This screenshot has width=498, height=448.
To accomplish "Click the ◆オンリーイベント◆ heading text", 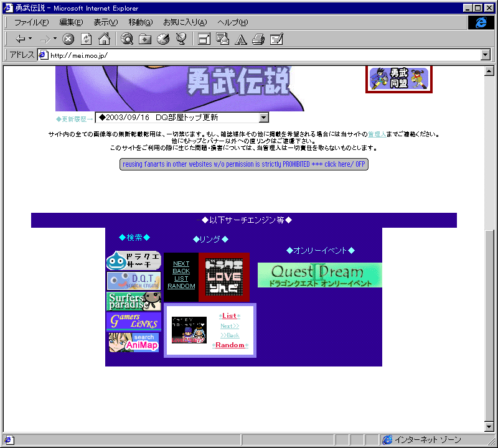I will click(x=321, y=251).
